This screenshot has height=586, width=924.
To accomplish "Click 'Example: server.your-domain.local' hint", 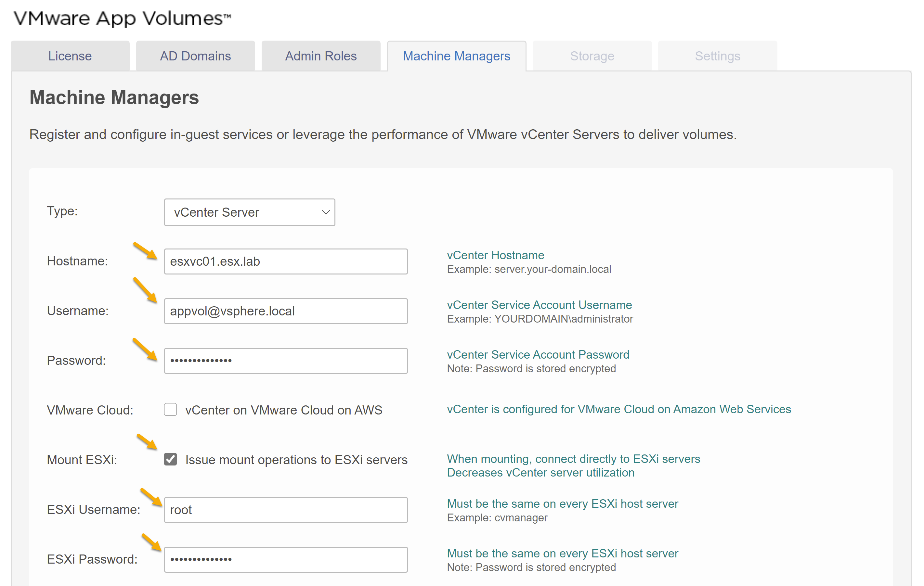I will [x=529, y=269].
